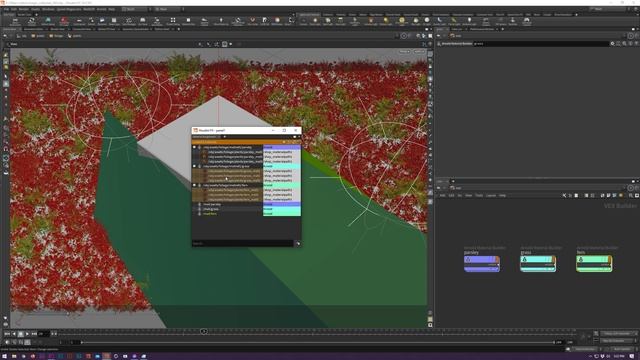Screen dimensions: 640x360
Task: Jump to first frame in playbar
Action: [7, 334]
